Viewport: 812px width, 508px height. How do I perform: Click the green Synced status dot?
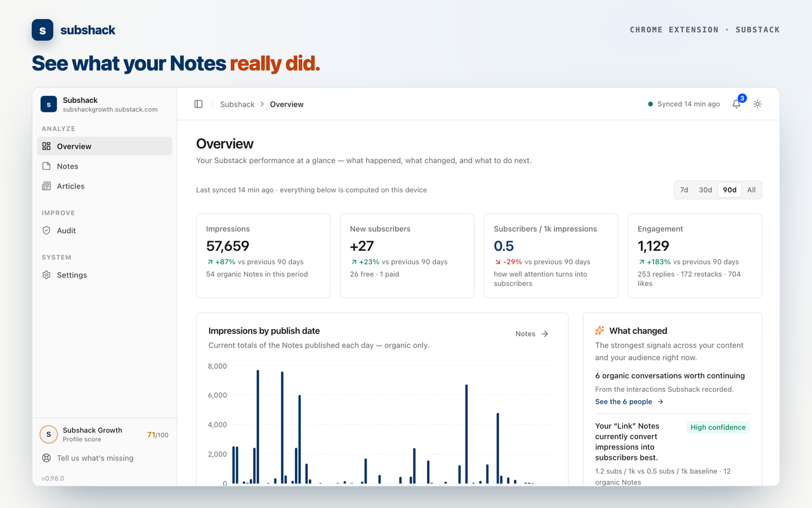650,104
